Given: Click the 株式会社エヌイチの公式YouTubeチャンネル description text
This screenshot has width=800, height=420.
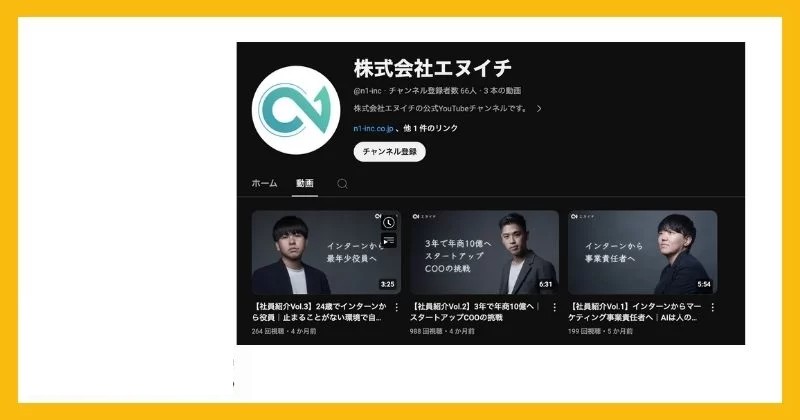Looking at the screenshot, I should coord(440,109).
